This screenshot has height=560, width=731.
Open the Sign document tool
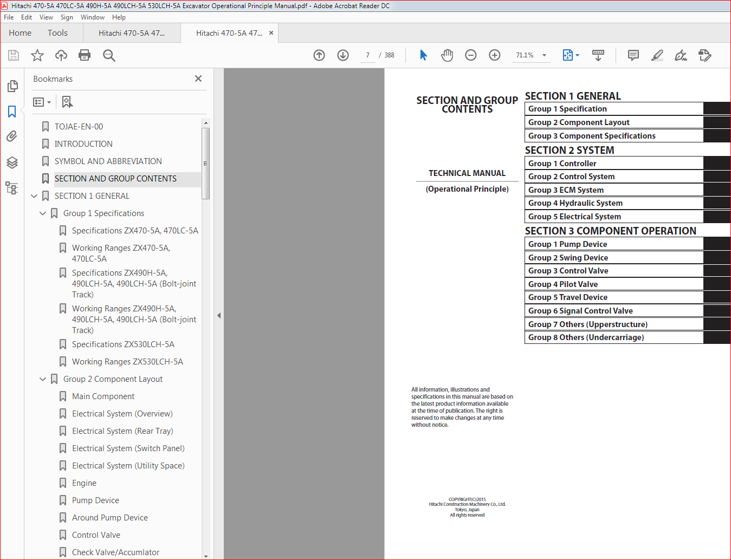coord(681,55)
